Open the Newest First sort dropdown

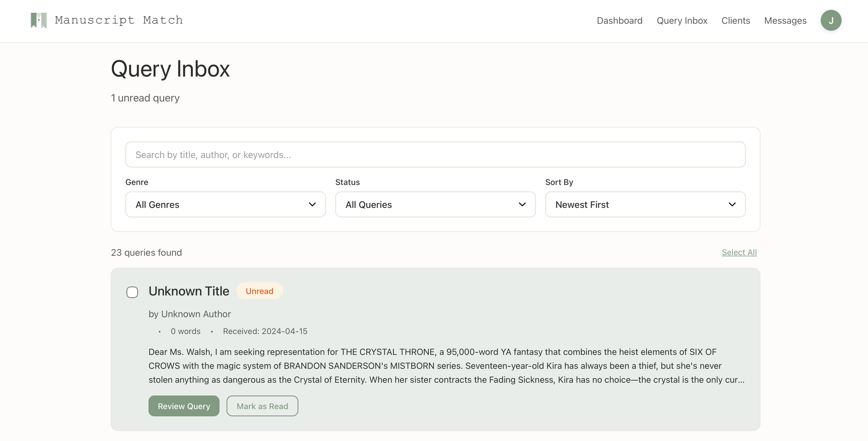click(645, 204)
